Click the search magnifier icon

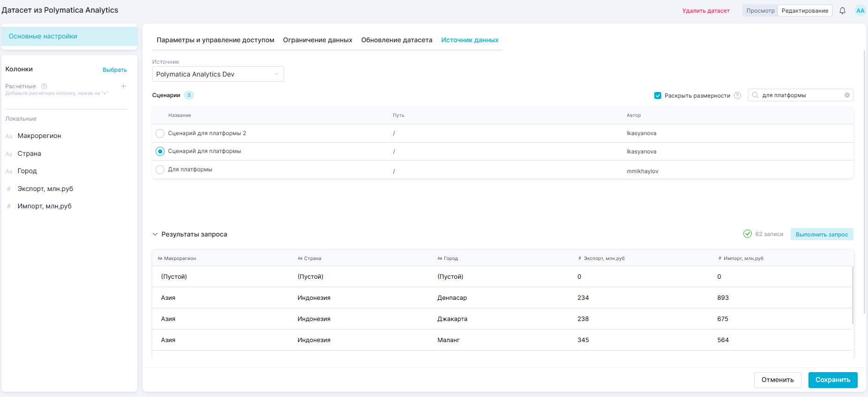[x=755, y=95]
